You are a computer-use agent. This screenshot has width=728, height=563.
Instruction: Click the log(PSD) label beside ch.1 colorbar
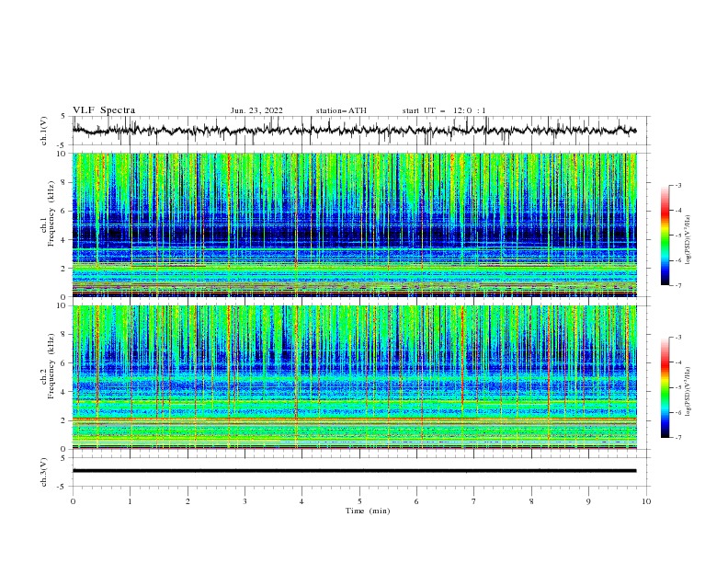[688, 240]
